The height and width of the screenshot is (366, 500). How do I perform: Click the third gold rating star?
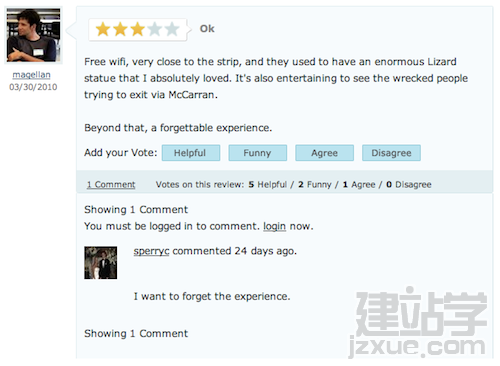138,29
